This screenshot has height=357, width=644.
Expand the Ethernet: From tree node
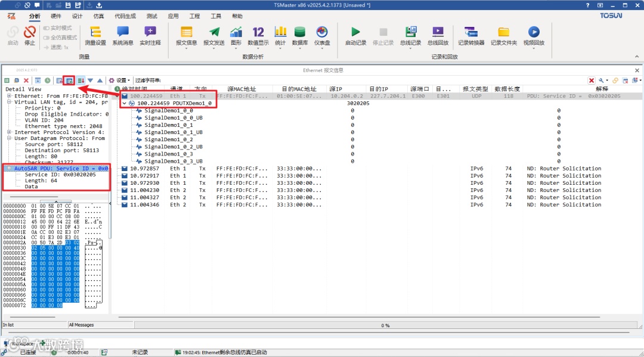[9, 95]
